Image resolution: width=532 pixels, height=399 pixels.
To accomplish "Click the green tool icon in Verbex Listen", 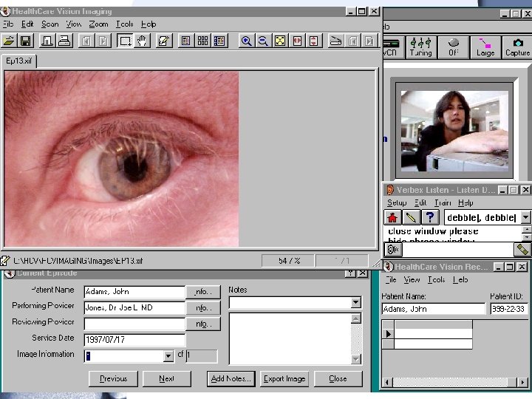I will point(522,250).
